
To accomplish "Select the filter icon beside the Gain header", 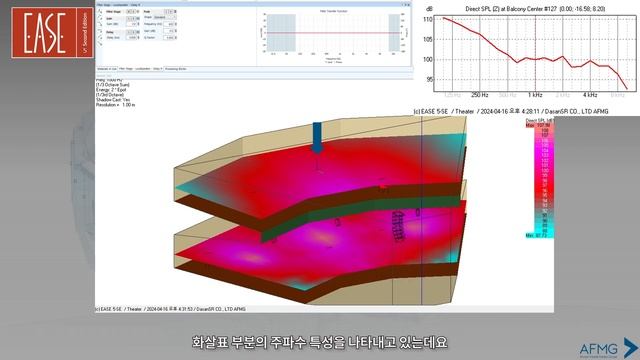I will pyautogui.click(x=100, y=17).
